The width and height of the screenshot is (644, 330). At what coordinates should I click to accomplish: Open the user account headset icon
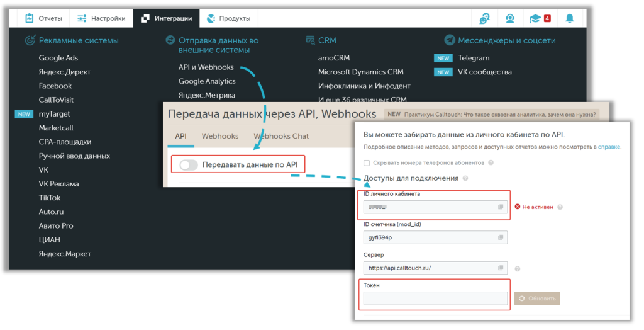click(510, 18)
